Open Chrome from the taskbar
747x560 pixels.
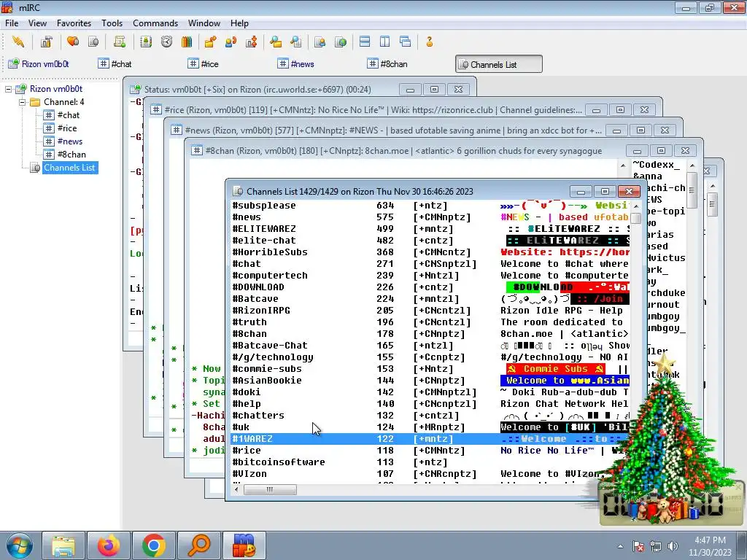(x=153, y=545)
